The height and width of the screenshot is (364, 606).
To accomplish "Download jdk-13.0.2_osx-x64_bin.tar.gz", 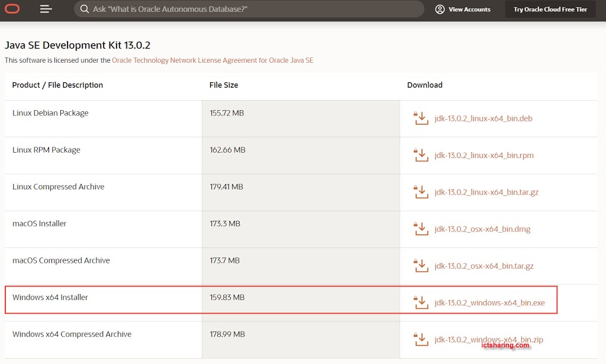I will point(484,266).
